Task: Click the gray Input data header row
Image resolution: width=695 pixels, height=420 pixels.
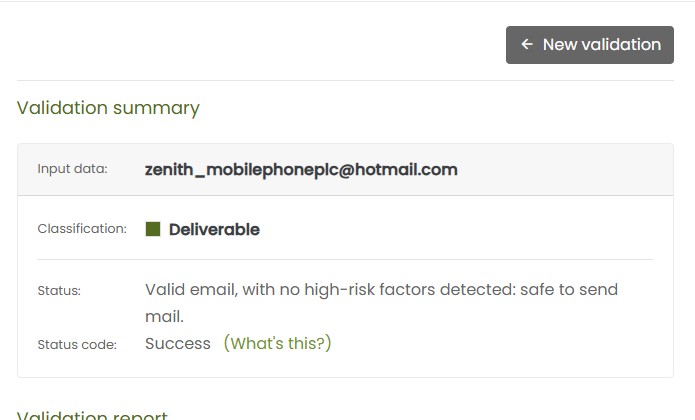Action: pos(560,169)
